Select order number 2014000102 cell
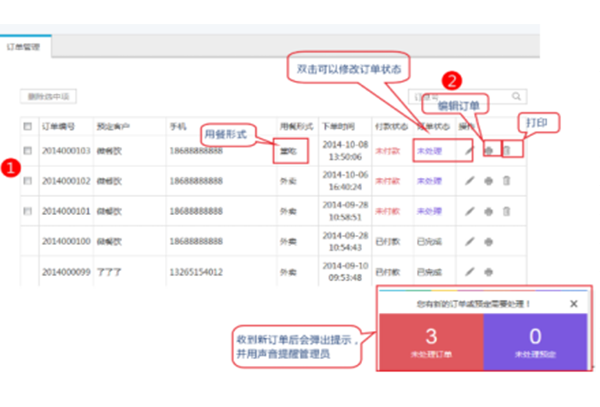 pos(66,181)
